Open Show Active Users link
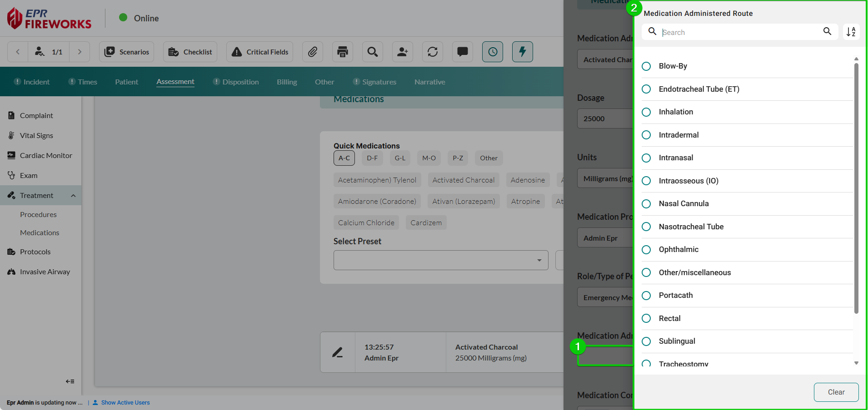The width and height of the screenshot is (868, 410). click(x=125, y=403)
